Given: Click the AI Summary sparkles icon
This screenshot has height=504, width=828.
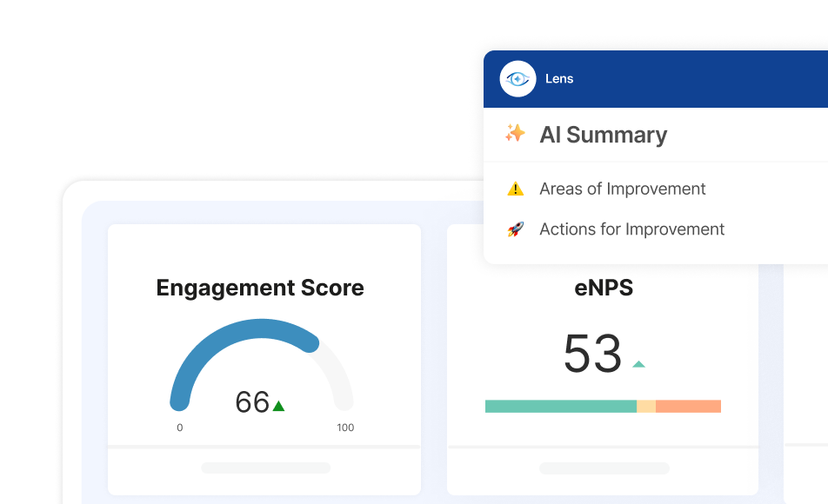Looking at the screenshot, I should [515, 134].
